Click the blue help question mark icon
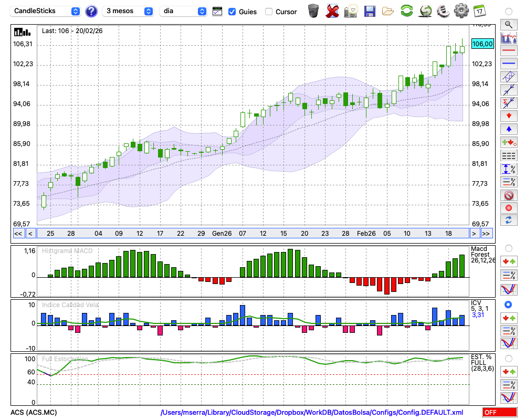Viewport: 525px width, 420px height. [91, 11]
